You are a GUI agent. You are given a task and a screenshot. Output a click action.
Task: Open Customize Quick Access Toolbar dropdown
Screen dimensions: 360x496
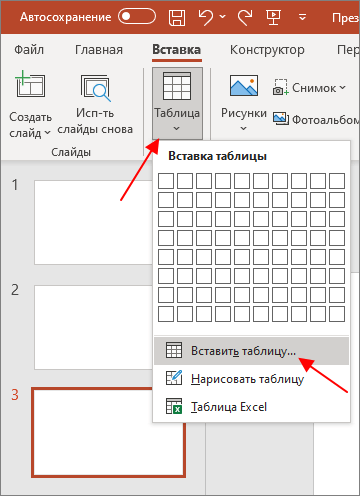(x=302, y=17)
